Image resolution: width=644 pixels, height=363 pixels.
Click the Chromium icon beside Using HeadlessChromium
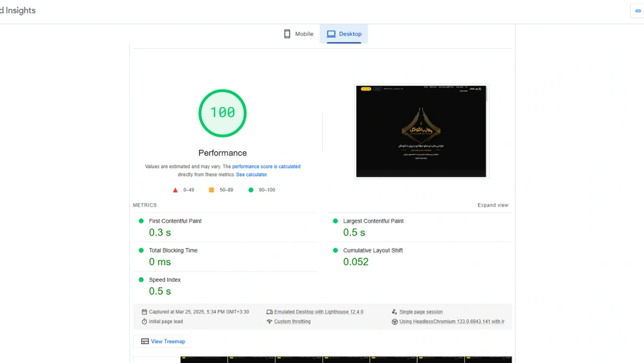point(394,322)
